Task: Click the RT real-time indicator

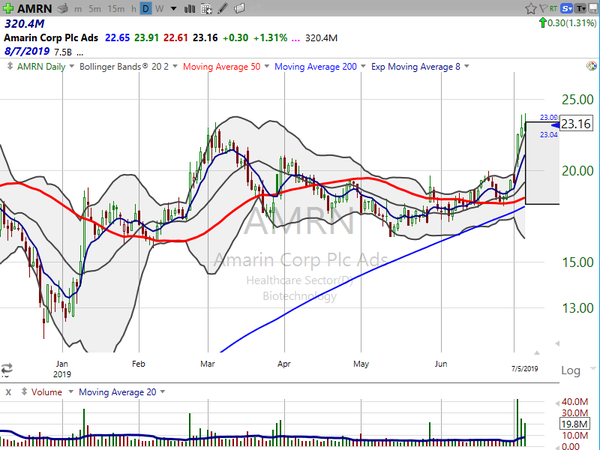Action: tap(553, 8)
